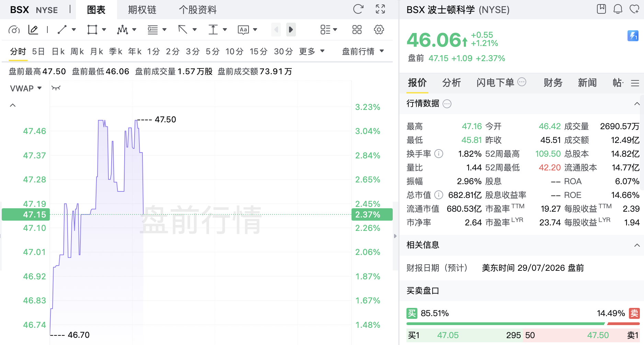Select the 5日 timeframe
644x345 pixels.
[38, 51]
